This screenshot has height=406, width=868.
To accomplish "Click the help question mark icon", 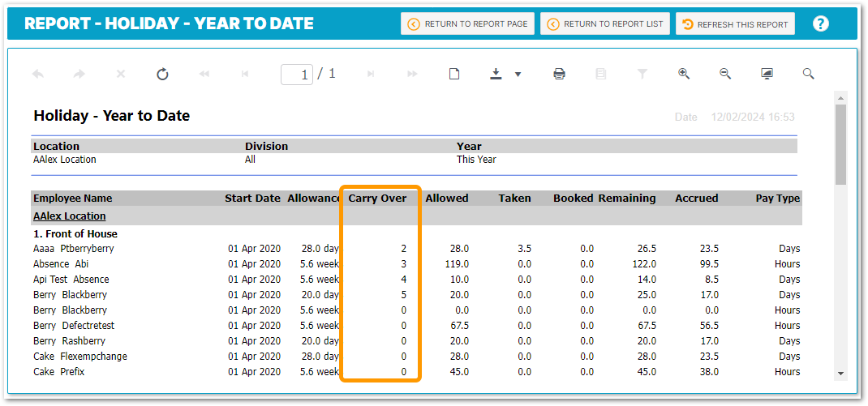I will click(820, 24).
